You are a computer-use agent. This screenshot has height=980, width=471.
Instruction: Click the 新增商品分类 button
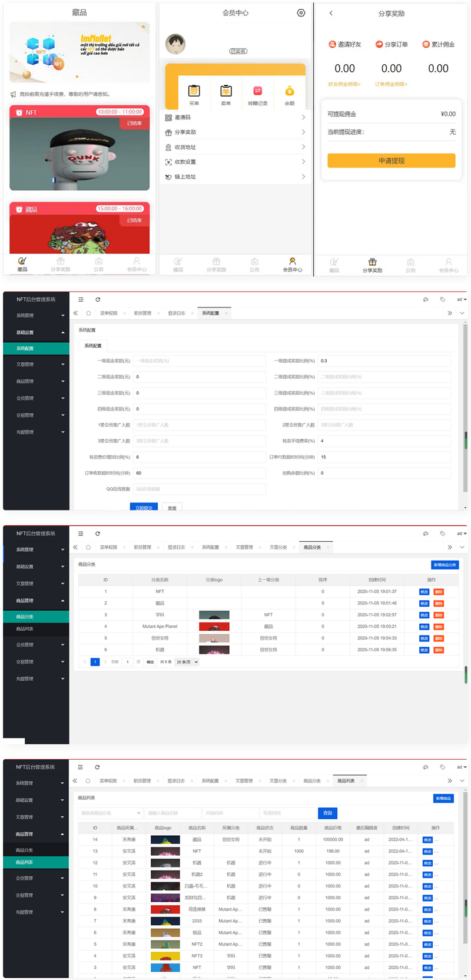[445, 565]
